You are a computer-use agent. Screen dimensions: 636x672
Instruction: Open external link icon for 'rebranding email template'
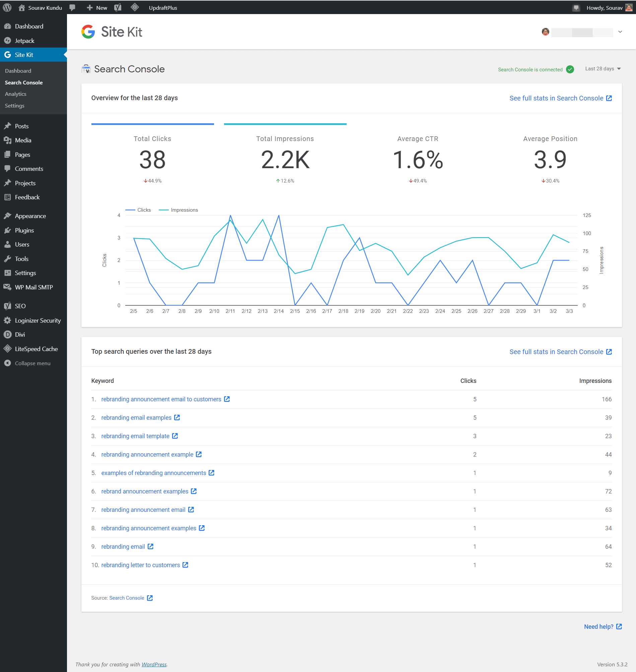(175, 436)
